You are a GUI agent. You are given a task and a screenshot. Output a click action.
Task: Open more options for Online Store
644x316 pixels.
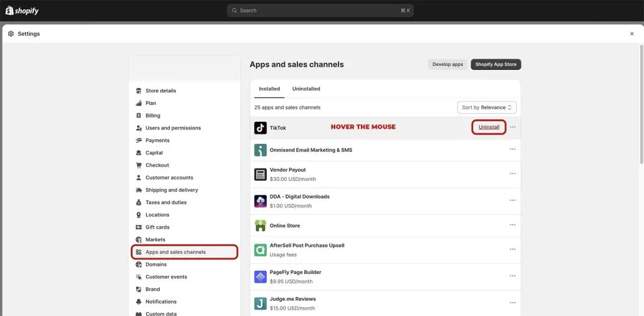click(513, 225)
